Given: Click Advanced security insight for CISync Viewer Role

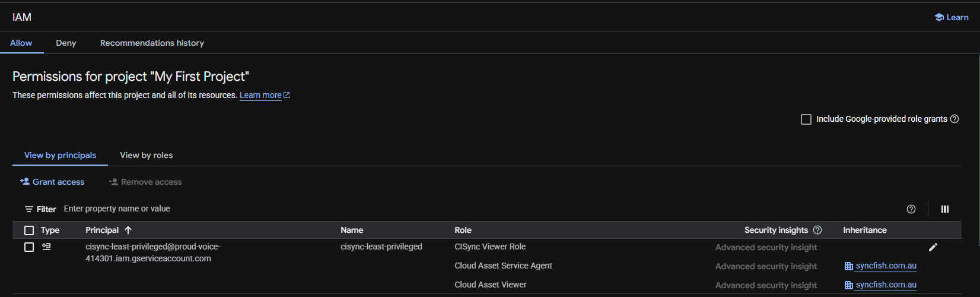Looking at the screenshot, I should 766,247.
